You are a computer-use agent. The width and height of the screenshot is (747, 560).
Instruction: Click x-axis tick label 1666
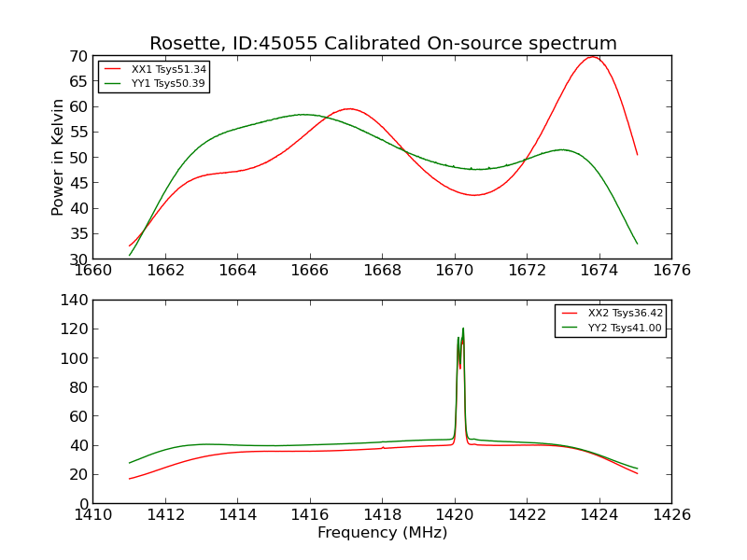310,271
